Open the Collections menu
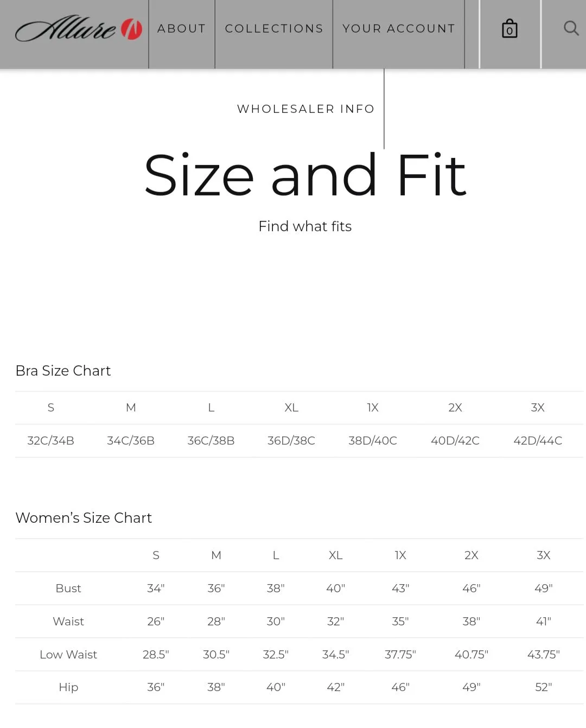586x728 pixels. pyautogui.click(x=274, y=29)
